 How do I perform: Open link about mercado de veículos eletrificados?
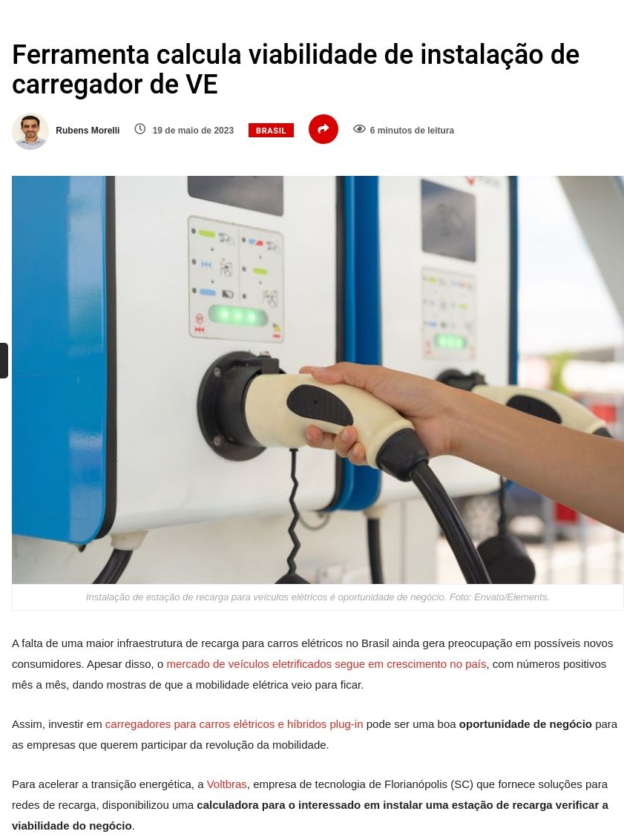(x=326, y=664)
